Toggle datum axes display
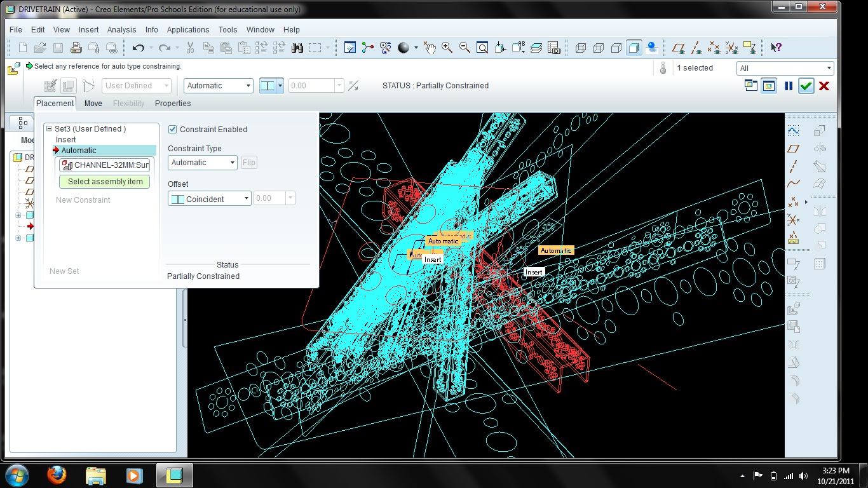The width and height of the screenshot is (868, 488). 696,48
